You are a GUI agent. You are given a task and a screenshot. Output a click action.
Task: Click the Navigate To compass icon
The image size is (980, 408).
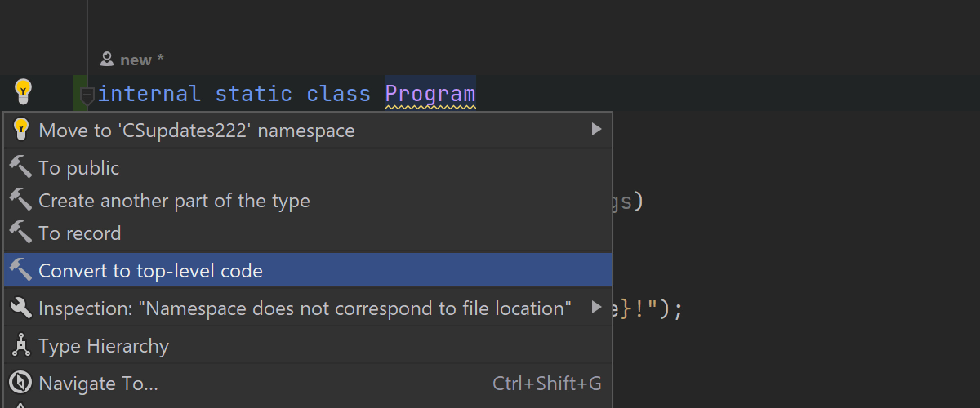click(x=20, y=383)
